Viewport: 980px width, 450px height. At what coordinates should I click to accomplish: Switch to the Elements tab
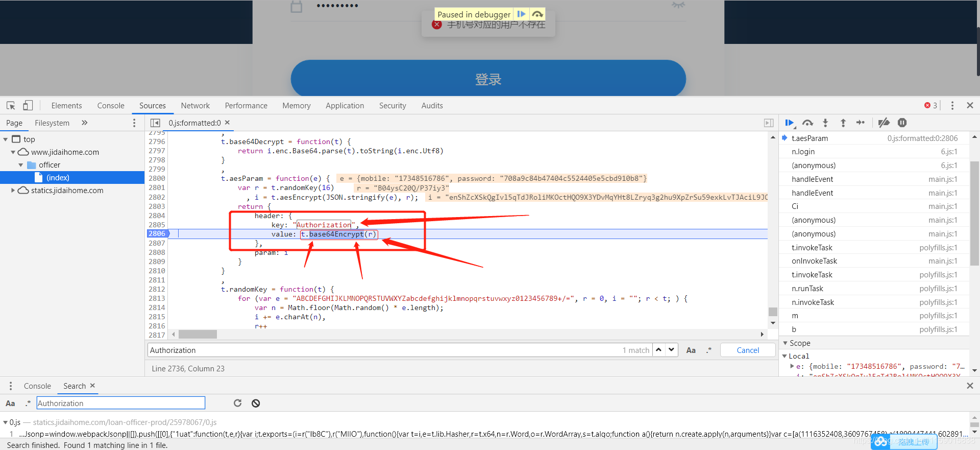[66, 105]
